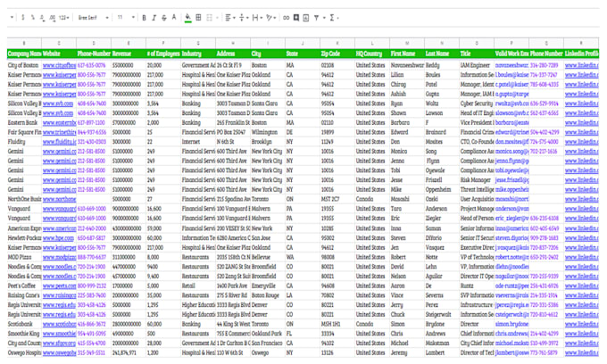Open the green fill color picker
This screenshot has width=607, height=364.
(x=188, y=18)
